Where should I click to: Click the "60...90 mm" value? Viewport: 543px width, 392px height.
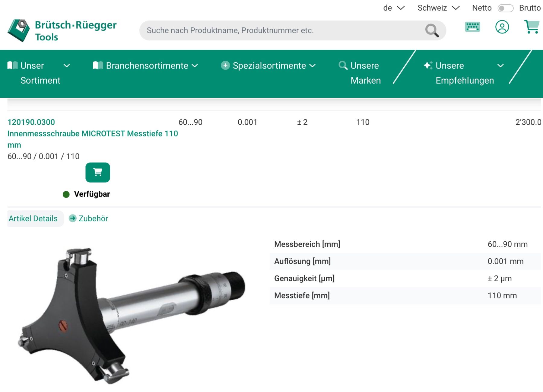tap(508, 244)
